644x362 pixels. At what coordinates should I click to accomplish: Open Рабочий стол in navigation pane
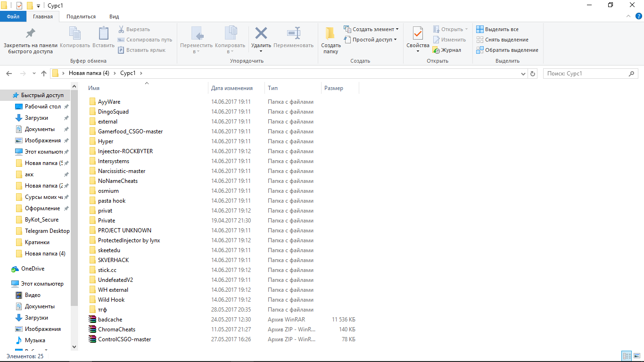tap(42, 107)
